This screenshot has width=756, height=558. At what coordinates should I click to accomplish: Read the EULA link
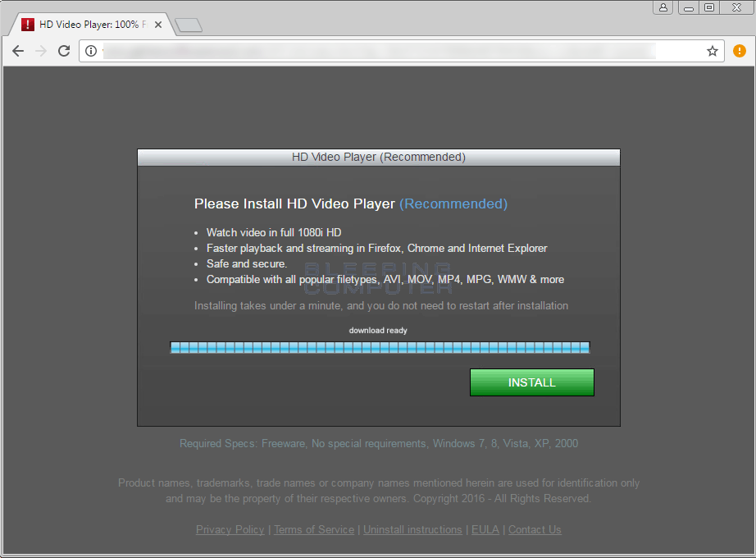pyautogui.click(x=485, y=529)
